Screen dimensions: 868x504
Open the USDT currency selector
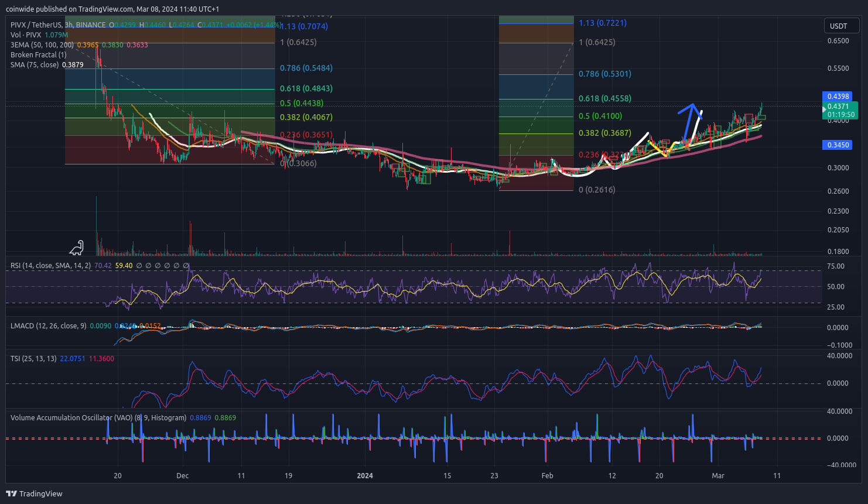[842, 26]
